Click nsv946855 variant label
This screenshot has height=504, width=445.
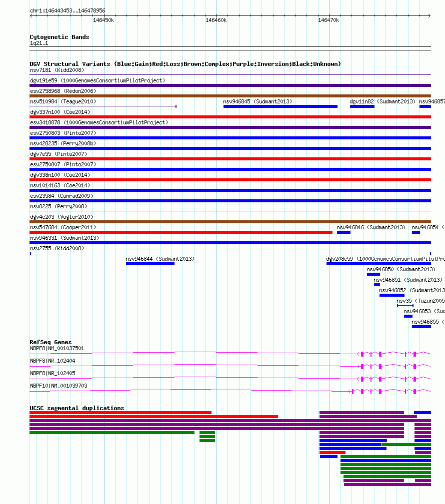pos(428,322)
